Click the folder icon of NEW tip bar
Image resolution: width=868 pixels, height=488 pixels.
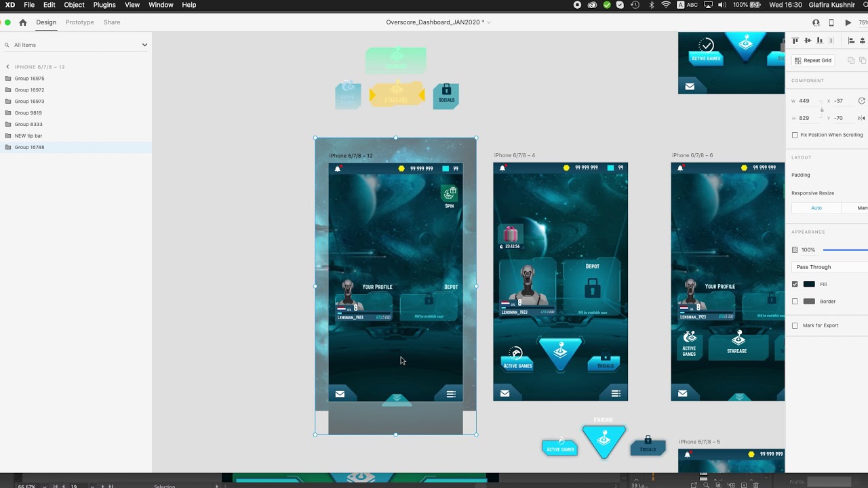click(x=8, y=136)
